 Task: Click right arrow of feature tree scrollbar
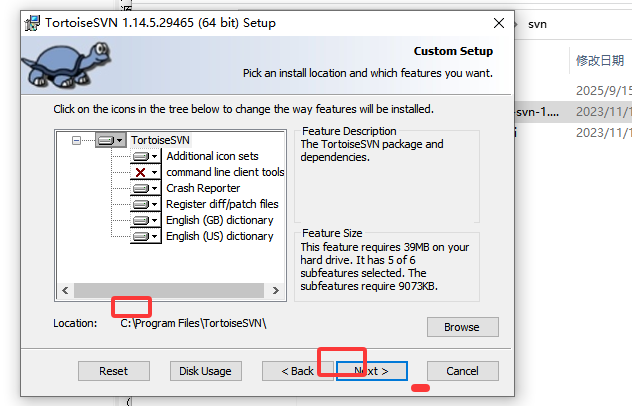(276, 290)
